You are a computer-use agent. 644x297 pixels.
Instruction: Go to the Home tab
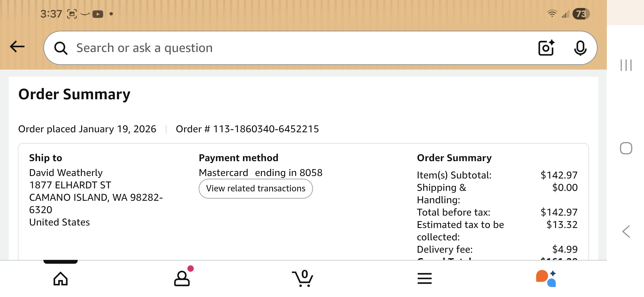(x=61, y=279)
